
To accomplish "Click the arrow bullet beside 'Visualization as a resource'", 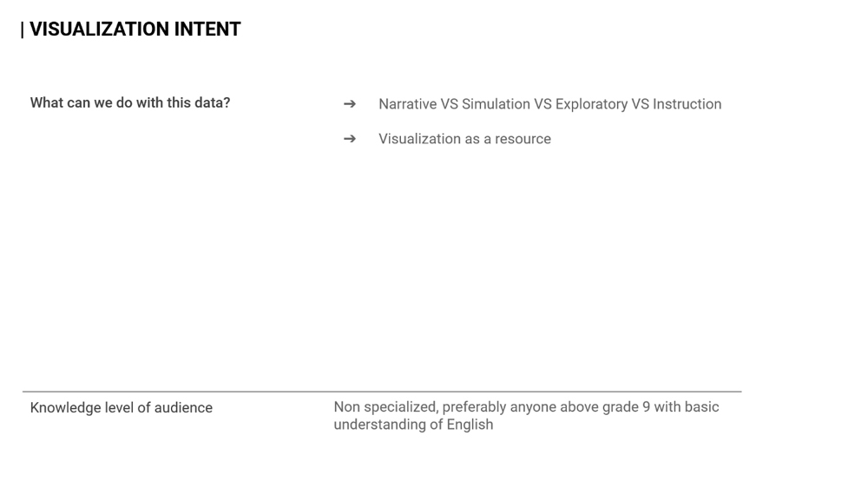I will tap(350, 139).
